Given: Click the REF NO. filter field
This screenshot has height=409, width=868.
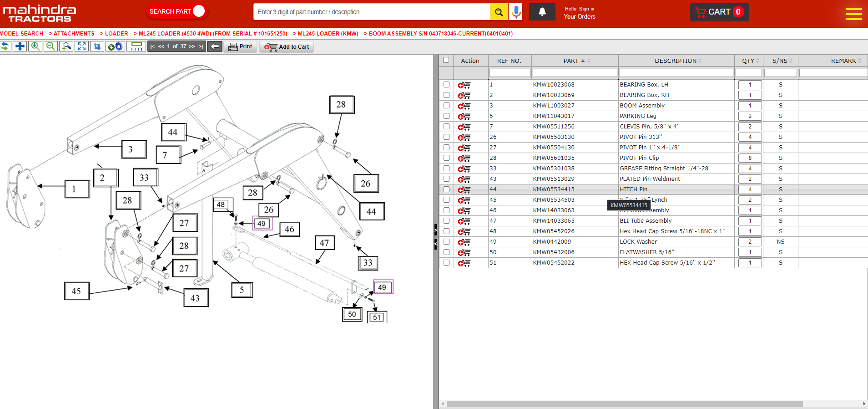Looking at the screenshot, I should [510, 73].
